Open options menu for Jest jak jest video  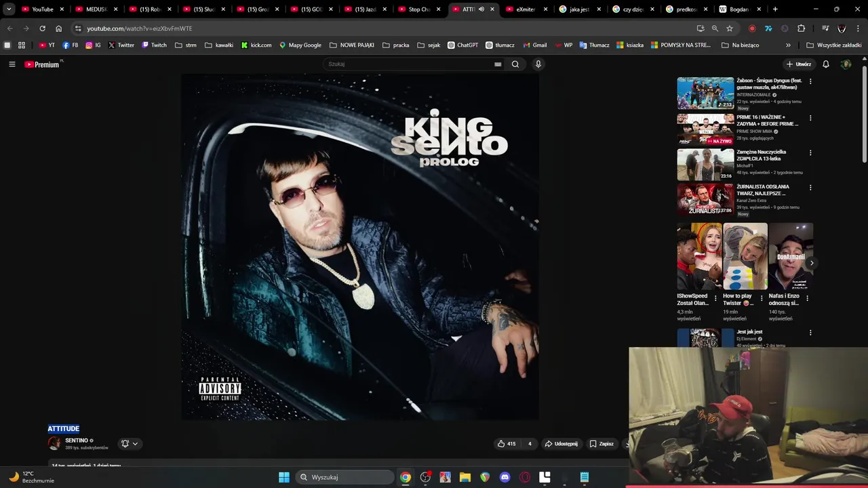tap(810, 333)
